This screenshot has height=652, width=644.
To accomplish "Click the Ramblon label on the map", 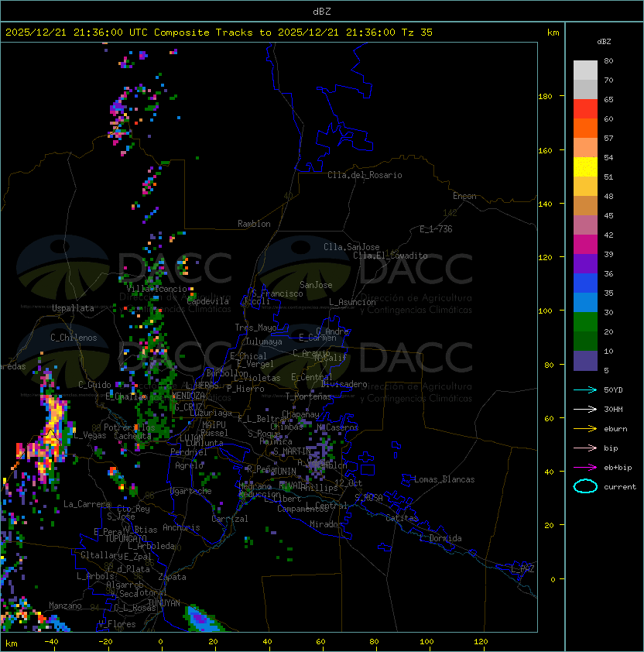I will (254, 224).
